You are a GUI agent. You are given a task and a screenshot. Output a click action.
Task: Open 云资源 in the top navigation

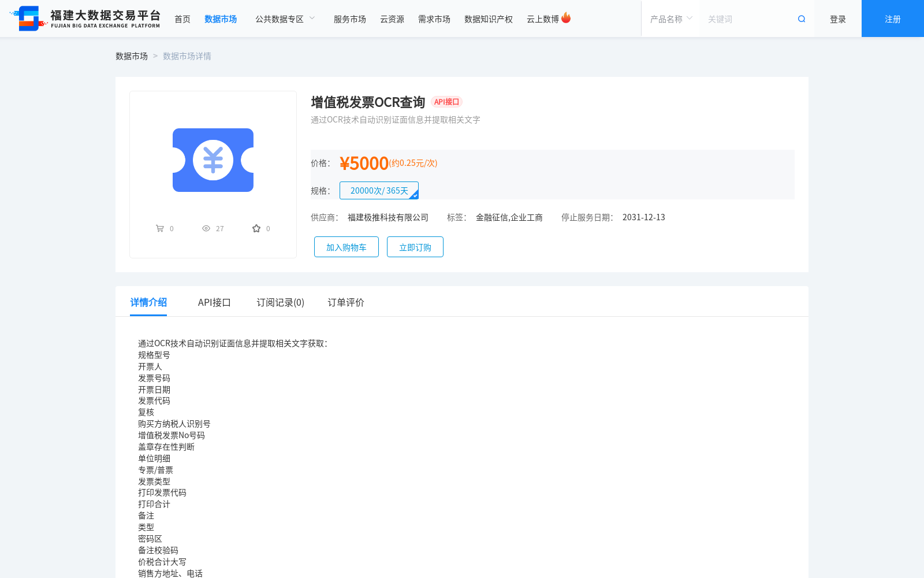pyautogui.click(x=392, y=19)
